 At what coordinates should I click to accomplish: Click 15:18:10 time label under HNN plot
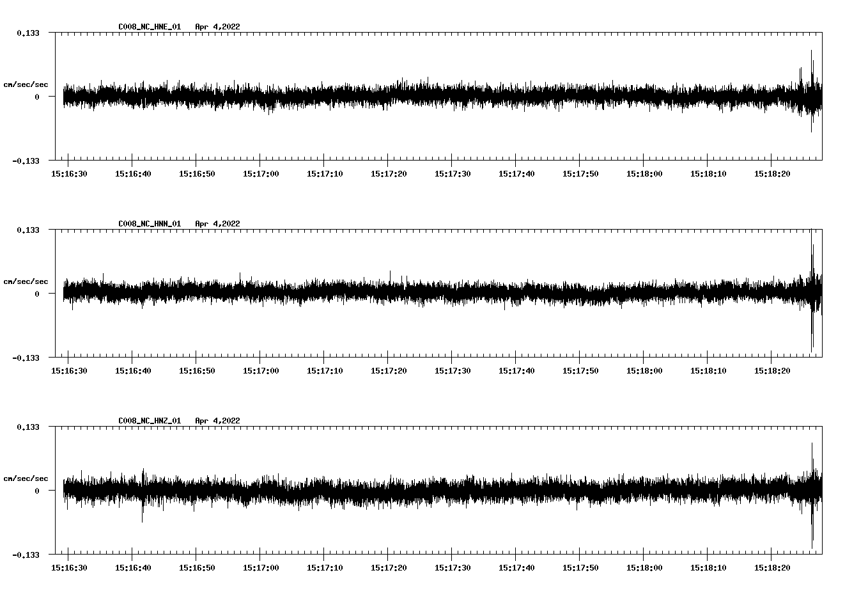pos(708,371)
